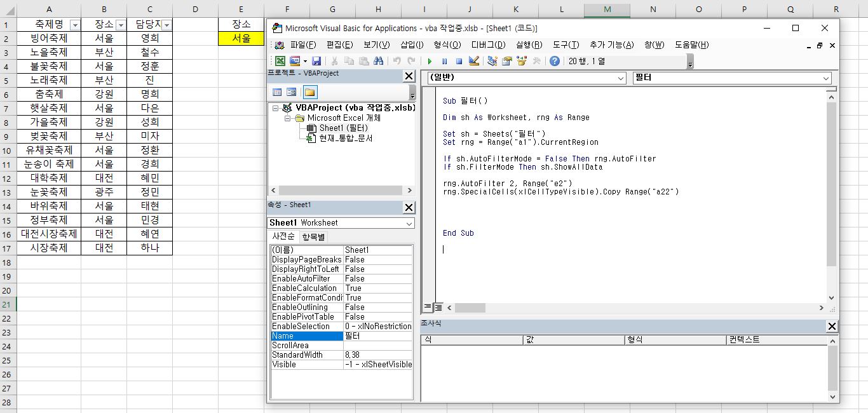868x413 pixels.
Task: Switch to the 항목별 properties tab
Action: click(313, 236)
